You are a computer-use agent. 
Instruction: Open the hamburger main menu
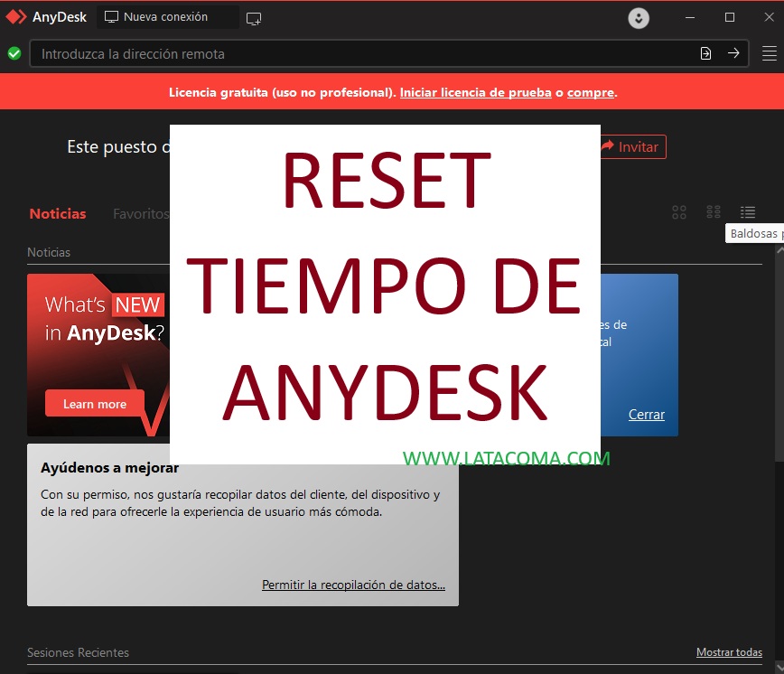click(x=769, y=53)
